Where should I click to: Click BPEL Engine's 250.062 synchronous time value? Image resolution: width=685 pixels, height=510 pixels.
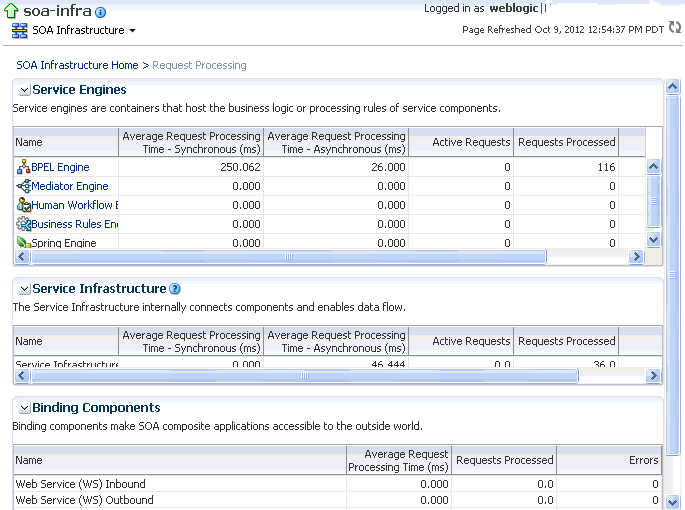pos(240,167)
